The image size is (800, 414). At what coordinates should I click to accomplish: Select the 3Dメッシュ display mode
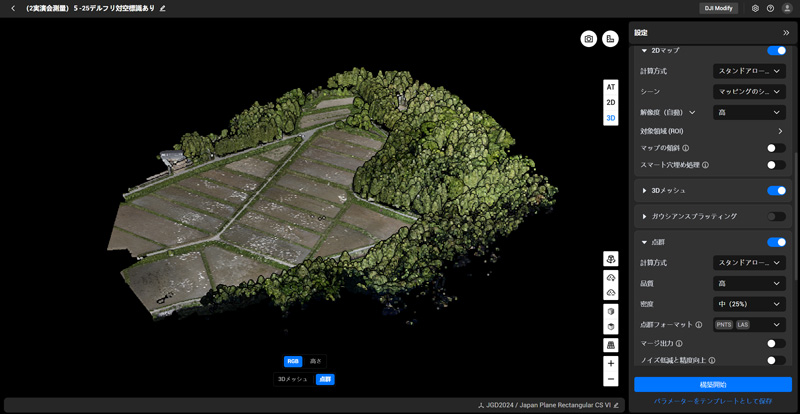pyautogui.click(x=292, y=380)
